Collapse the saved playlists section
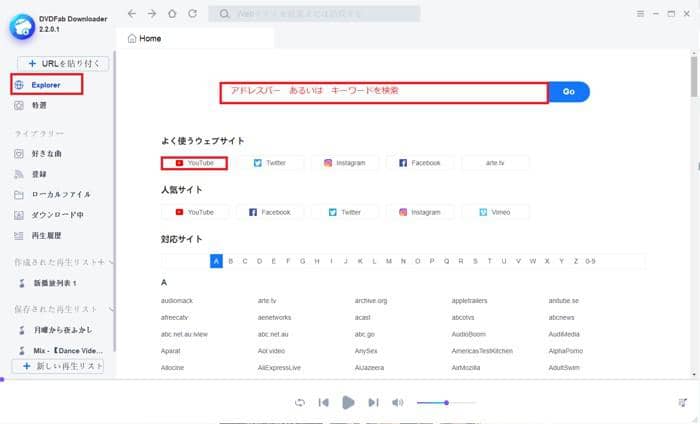Screen dimensions: 700x424 (111, 309)
